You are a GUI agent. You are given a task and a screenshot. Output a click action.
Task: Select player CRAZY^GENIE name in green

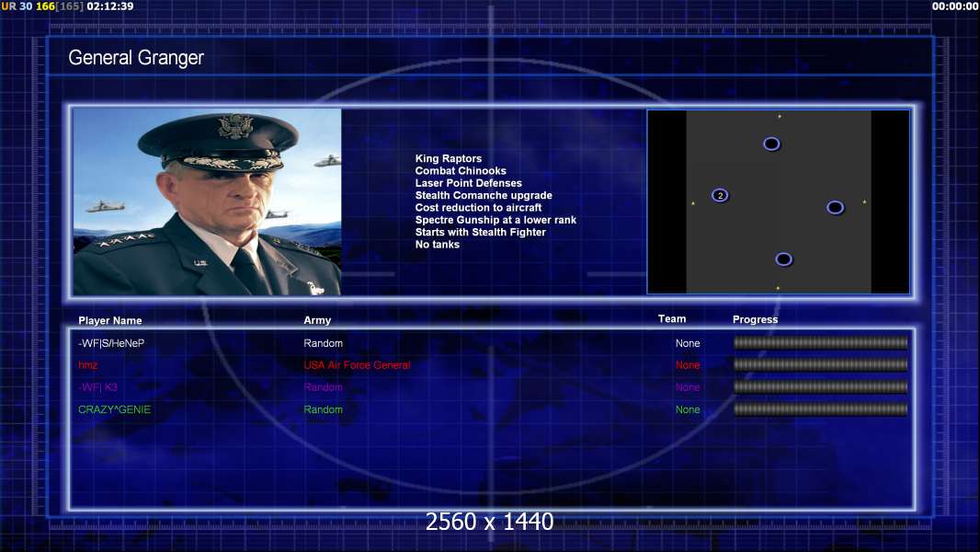coord(114,409)
